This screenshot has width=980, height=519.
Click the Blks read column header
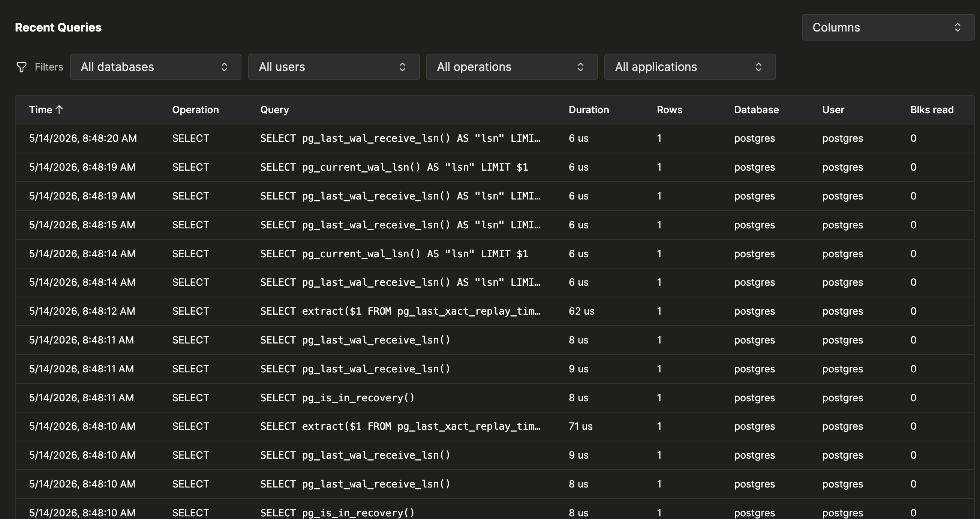point(932,109)
